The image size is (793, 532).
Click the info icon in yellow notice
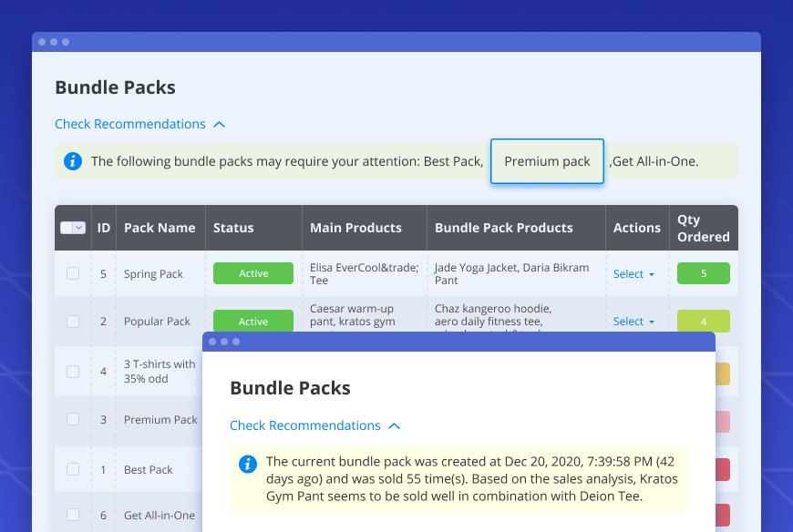[247, 464]
